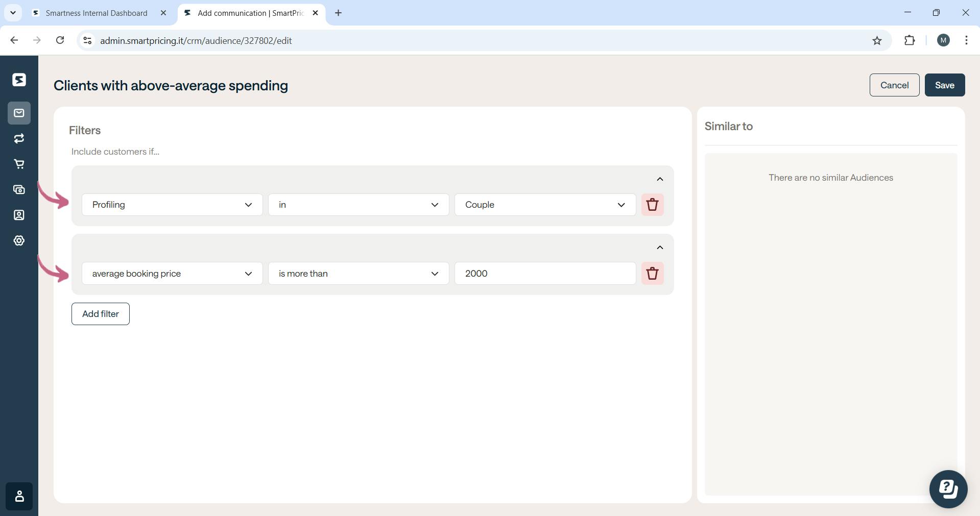
Task: Open Chrome three-dot menu
Action: pyautogui.click(x=966, y=40)
